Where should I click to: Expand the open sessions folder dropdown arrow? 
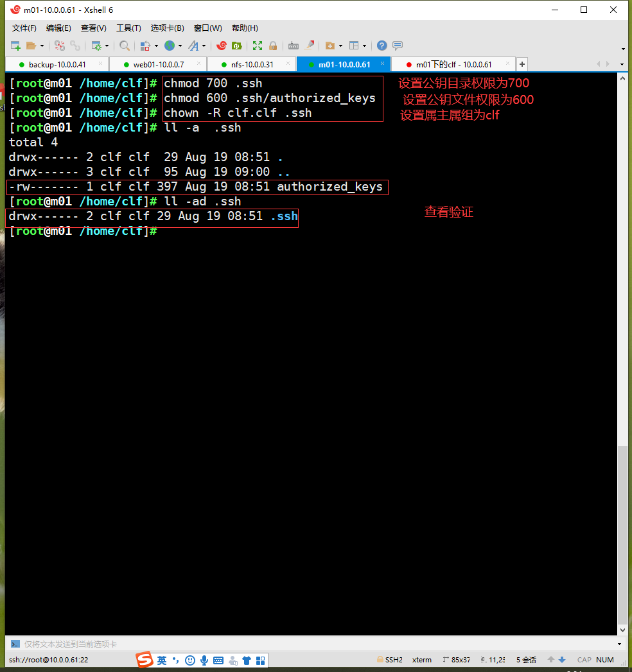click(42, 46)
